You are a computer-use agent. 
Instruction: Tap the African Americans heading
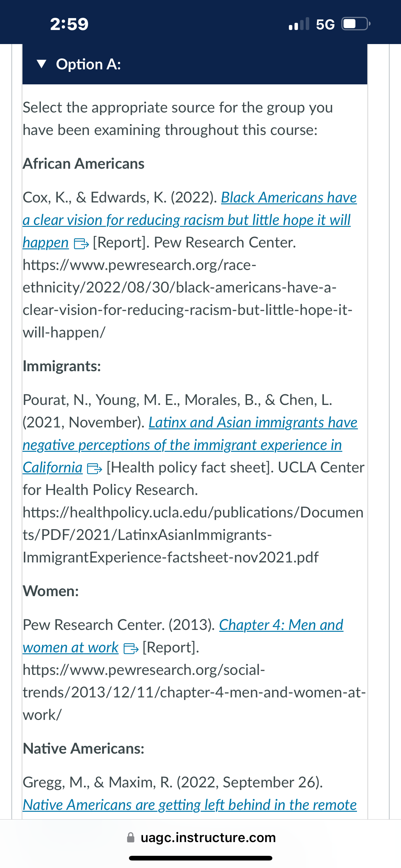pyautogui.click(x=83, y=163)
